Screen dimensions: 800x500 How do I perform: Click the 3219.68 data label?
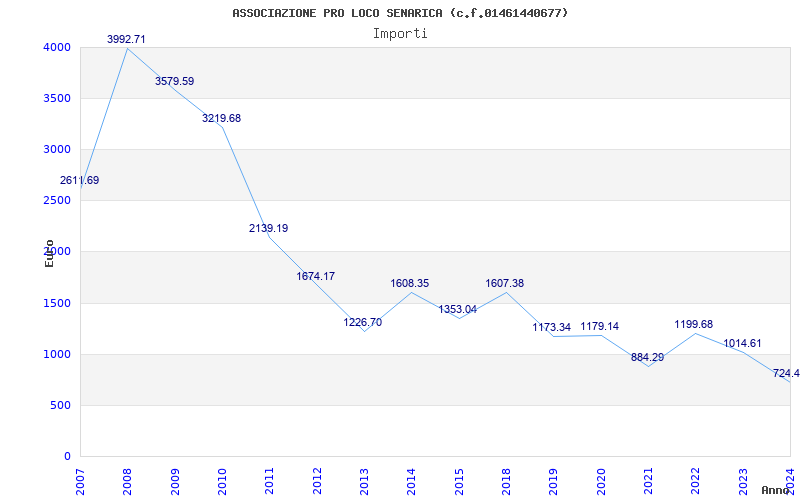(221, 118)
